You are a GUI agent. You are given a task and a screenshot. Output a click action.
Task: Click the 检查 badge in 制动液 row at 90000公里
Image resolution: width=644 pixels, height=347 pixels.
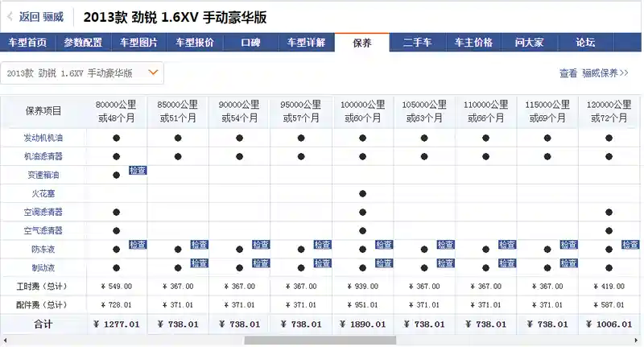tap(261, 263)
